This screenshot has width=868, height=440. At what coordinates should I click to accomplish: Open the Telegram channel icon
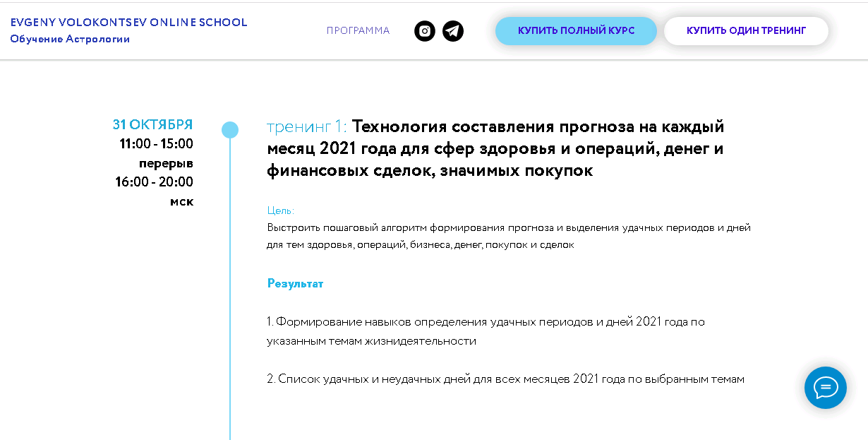coord(453,31)
